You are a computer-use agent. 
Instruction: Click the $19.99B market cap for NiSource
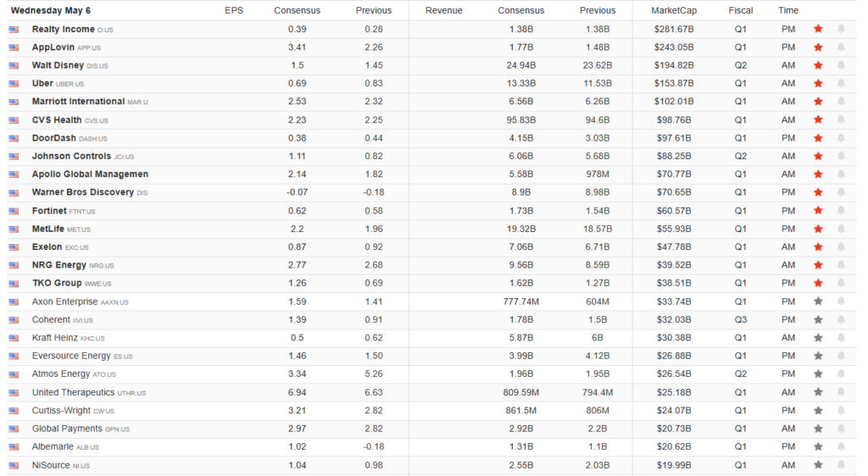point(674,465)
